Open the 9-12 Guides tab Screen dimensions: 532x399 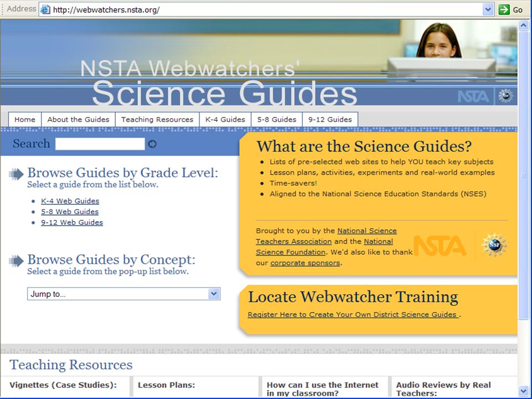pyautogui.click(x=330, y=120)
